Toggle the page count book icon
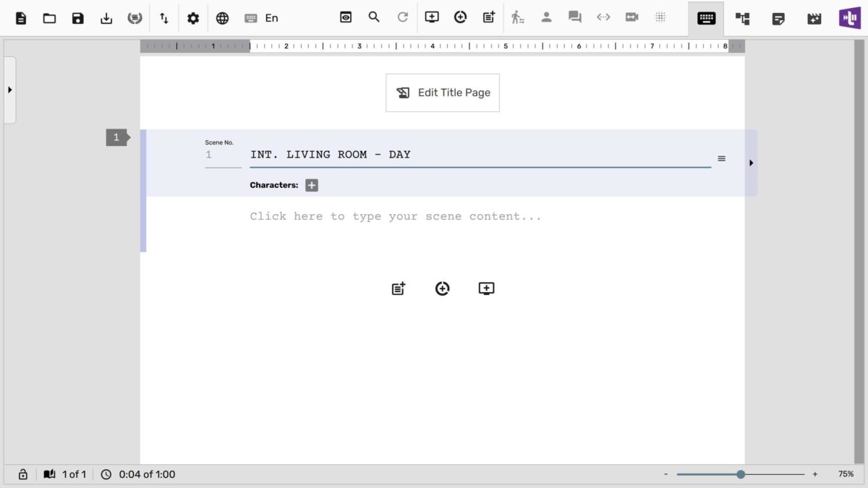This screenshot has width=868, height=488. [49, 474]
